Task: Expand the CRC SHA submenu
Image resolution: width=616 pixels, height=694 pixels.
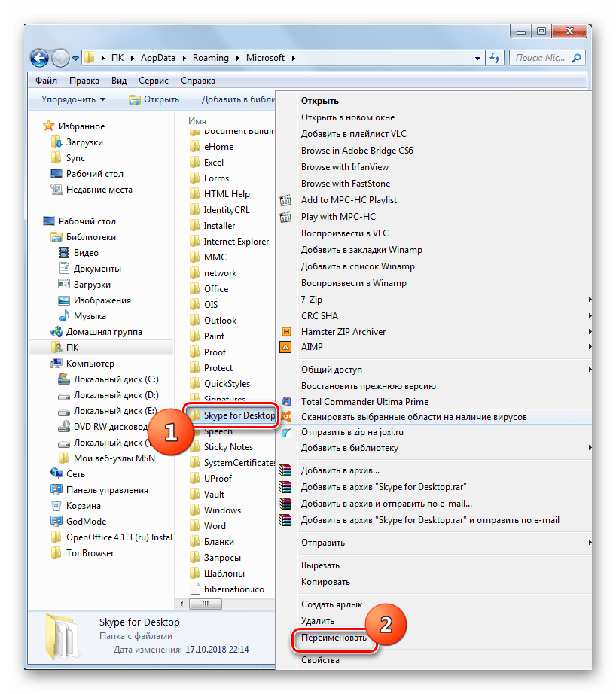Action: tap(590, 316)
